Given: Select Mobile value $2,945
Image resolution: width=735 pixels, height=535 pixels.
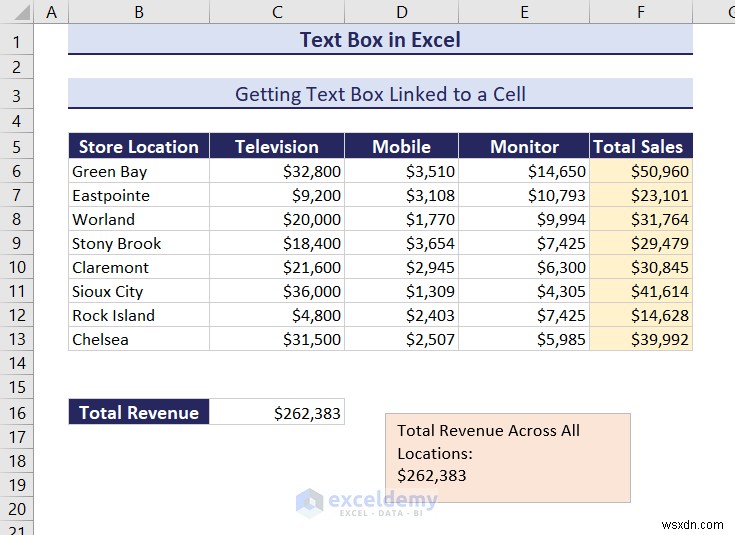Looking at the screenshot, I should [x=402, y=267].
